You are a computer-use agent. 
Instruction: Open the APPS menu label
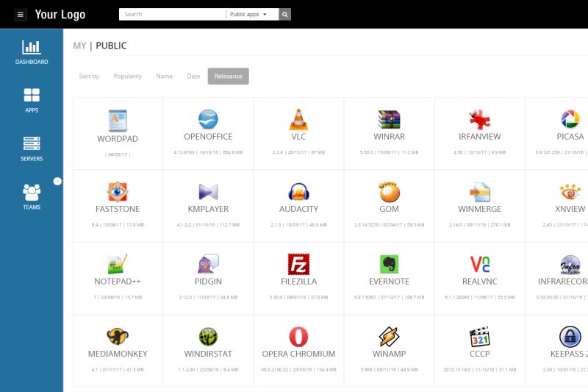tap(32, 110)
